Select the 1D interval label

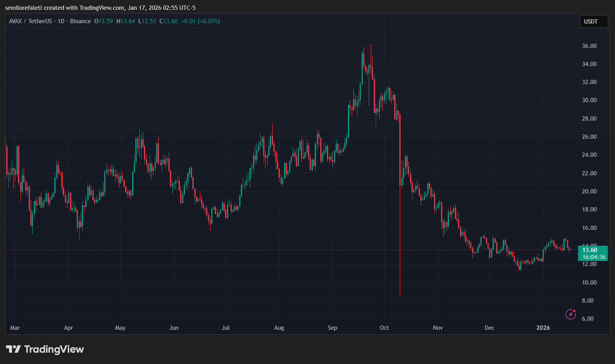[x=61, y=21]
